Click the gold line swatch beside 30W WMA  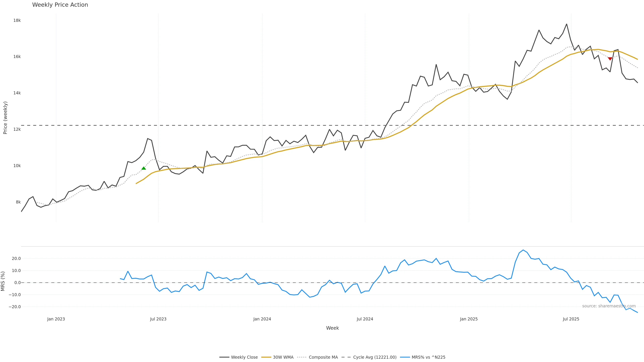point(266,357)
